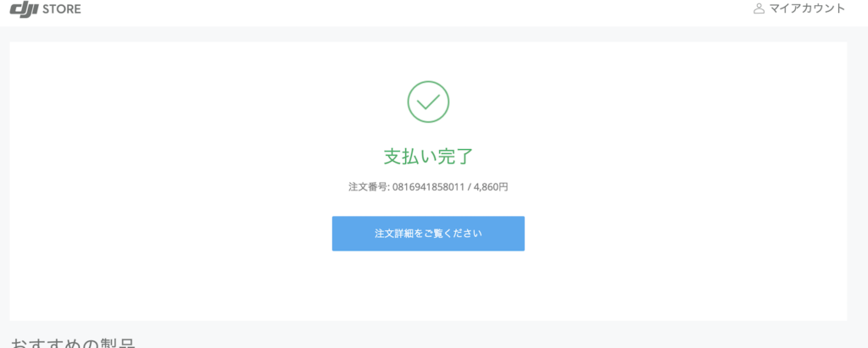Viewport: 868px width, 348px height.
Task: Click left edge of blue order details button
Action: 336,234
